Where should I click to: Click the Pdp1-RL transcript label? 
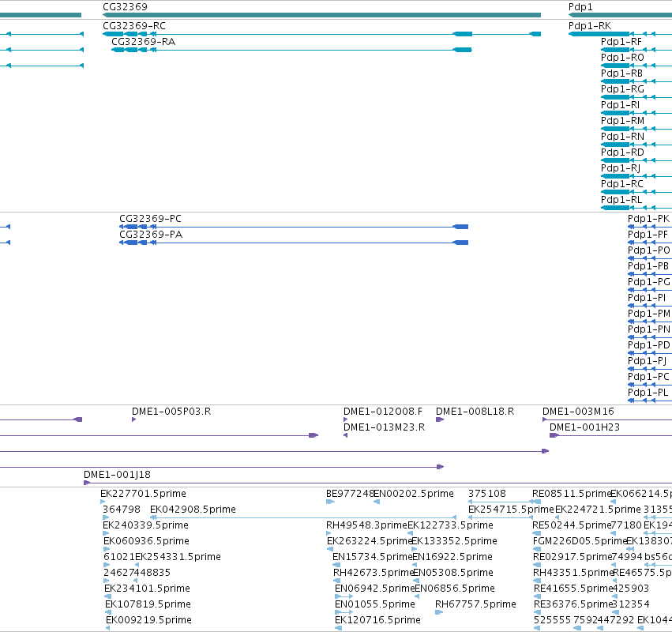(x=621, y=200)
